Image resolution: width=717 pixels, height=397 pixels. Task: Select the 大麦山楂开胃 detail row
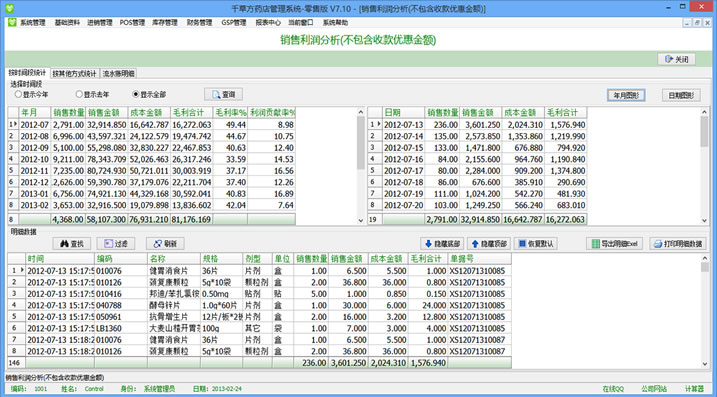click(259, 328)
